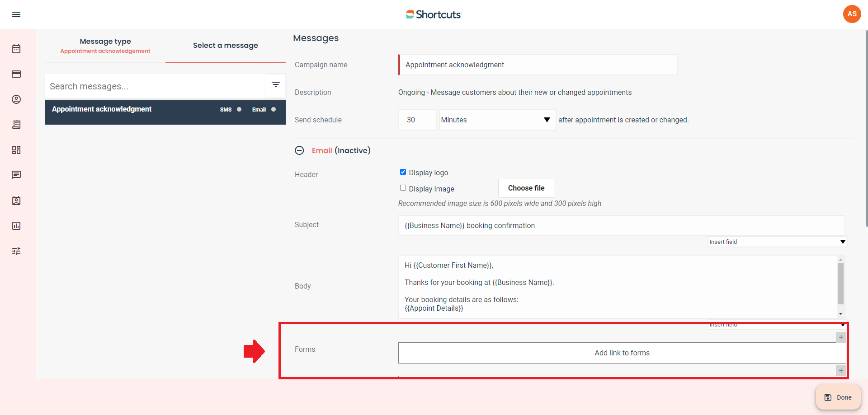Image resolution: width=868 pixels, height=415 pixels.
Task: Open the hamburger main menu
Action: tap(16, 14)
